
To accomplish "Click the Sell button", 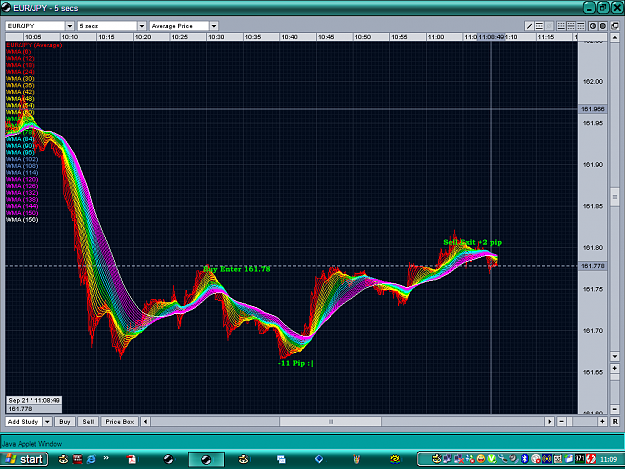I will click(88, 422).
